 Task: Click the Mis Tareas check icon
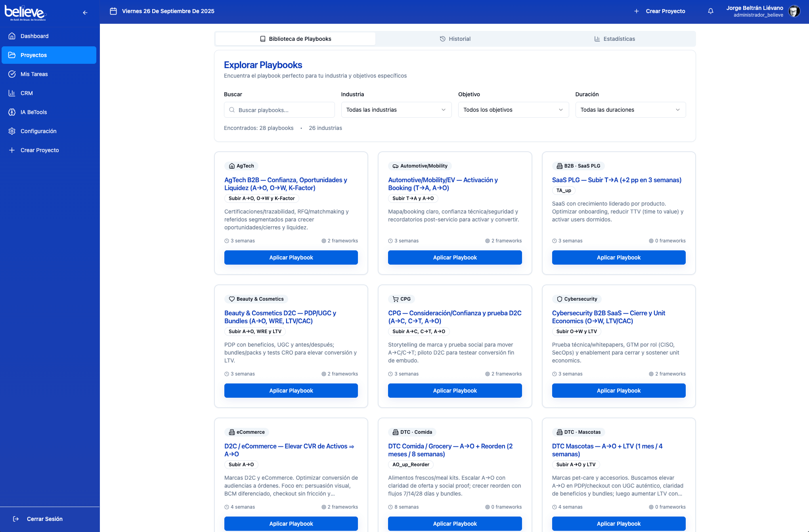pos(12,74)
